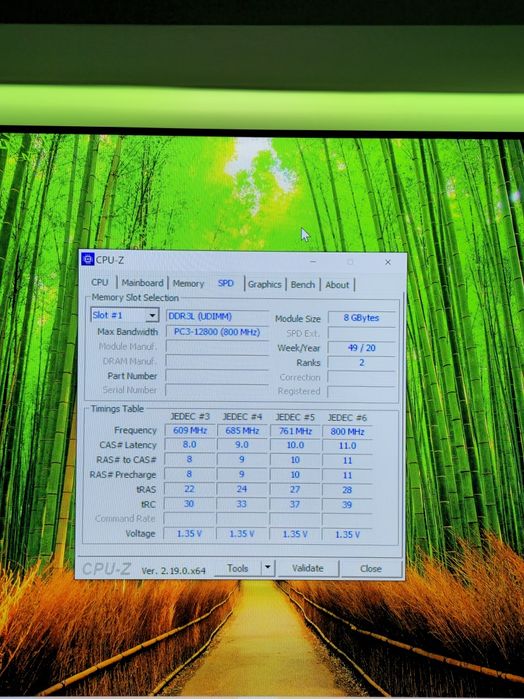Click the JEDEC #6 voltage 1.35 V cell
Screen dimensions: 524x699
pos(347,535)
